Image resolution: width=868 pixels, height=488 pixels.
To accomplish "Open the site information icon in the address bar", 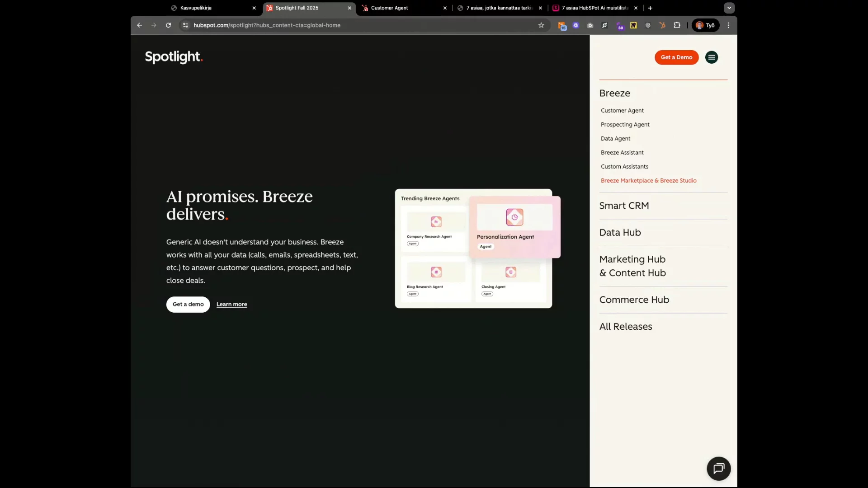I will [185, 25].
